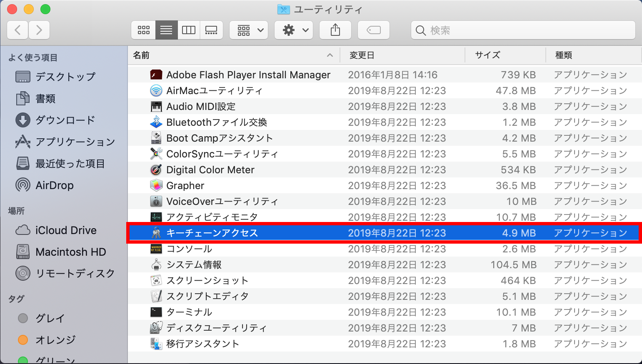Click the ターミナル app icon

click(156, 312)
